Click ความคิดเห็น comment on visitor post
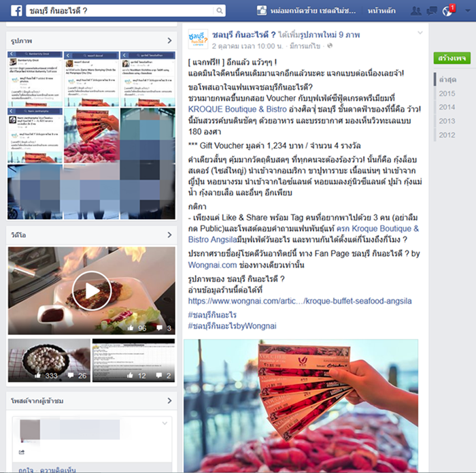This screenshot has width=476, height=473. [x=58, y=470]
